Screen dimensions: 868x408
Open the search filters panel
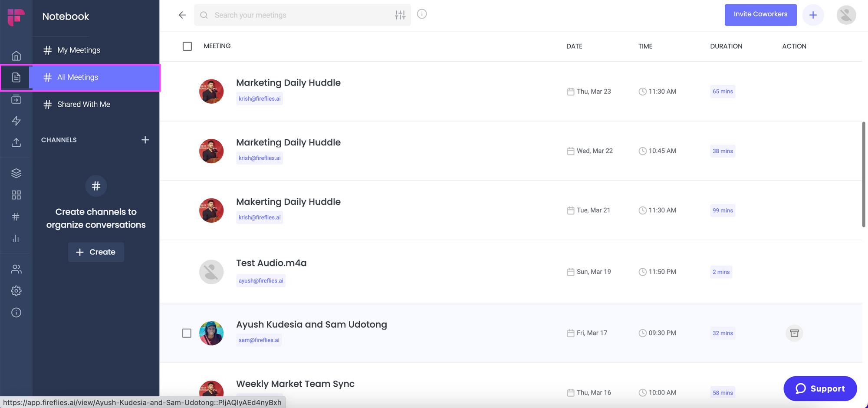pyautogui.click(x=400, y=15)
